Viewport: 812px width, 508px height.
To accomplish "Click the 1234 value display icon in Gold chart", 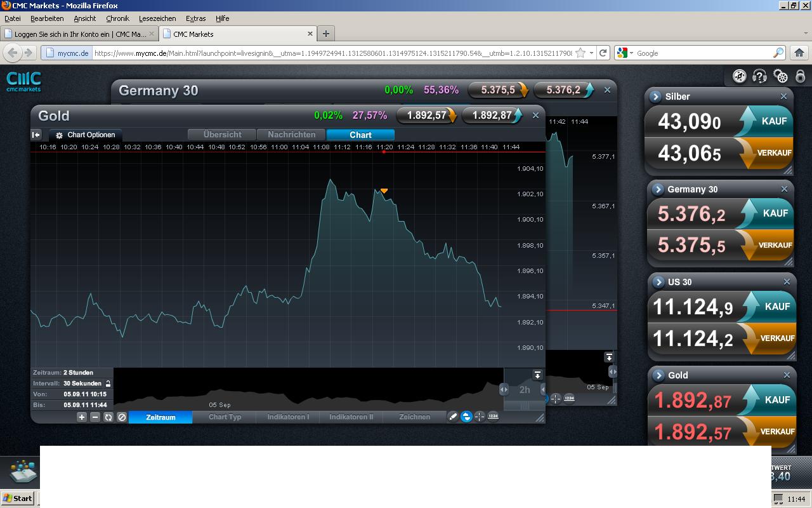I will tap(493, 417).
